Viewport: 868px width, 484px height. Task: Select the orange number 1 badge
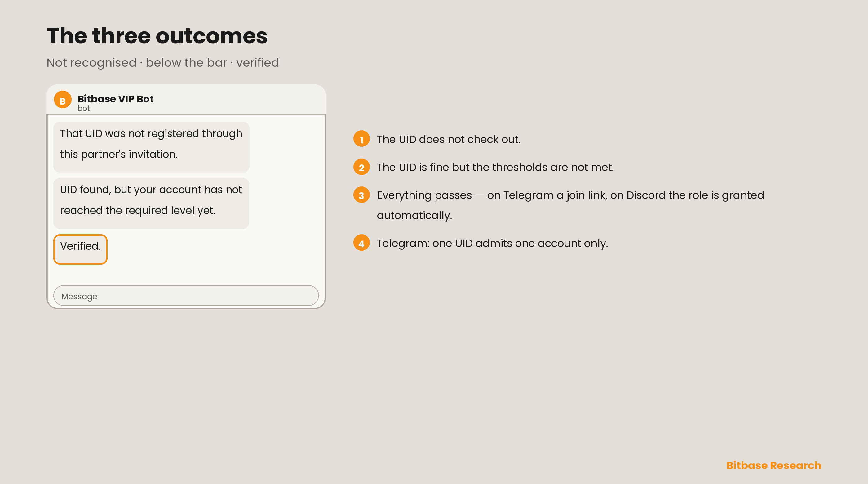click(361, 139)
